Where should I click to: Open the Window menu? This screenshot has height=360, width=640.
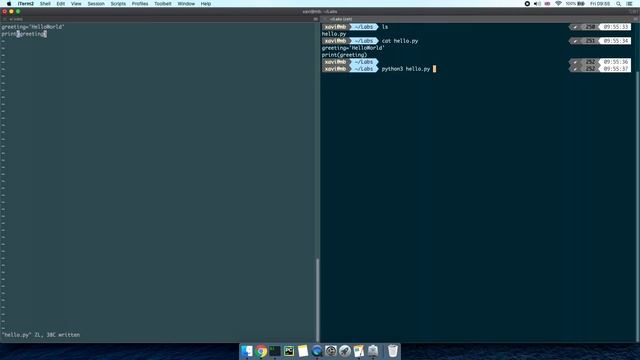(x=186, y=4)
